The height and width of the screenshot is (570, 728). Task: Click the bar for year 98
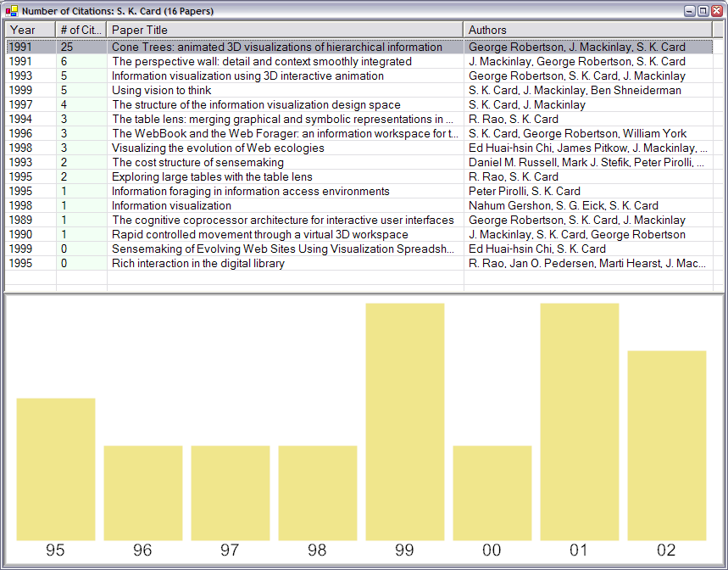[x=318, y=493]
